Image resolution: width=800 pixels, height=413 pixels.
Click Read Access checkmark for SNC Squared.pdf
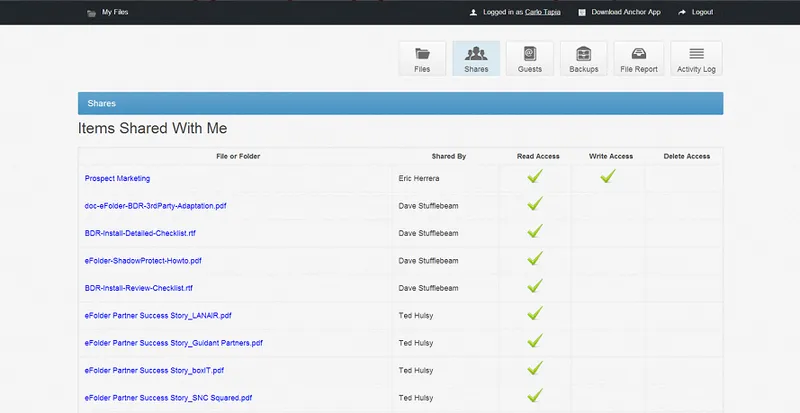point(535,396)
